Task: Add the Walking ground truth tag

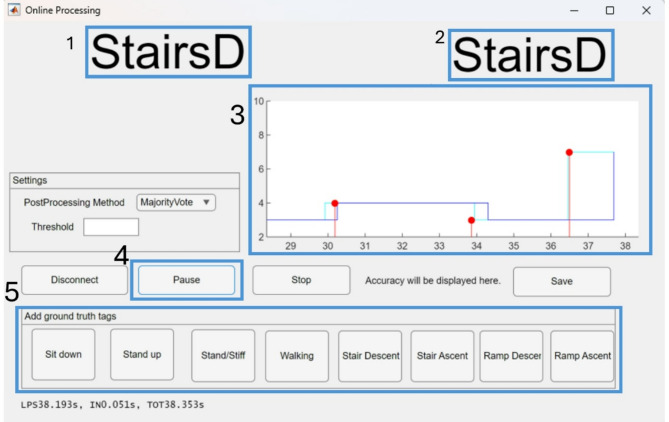Action: (x=297, y=355)
